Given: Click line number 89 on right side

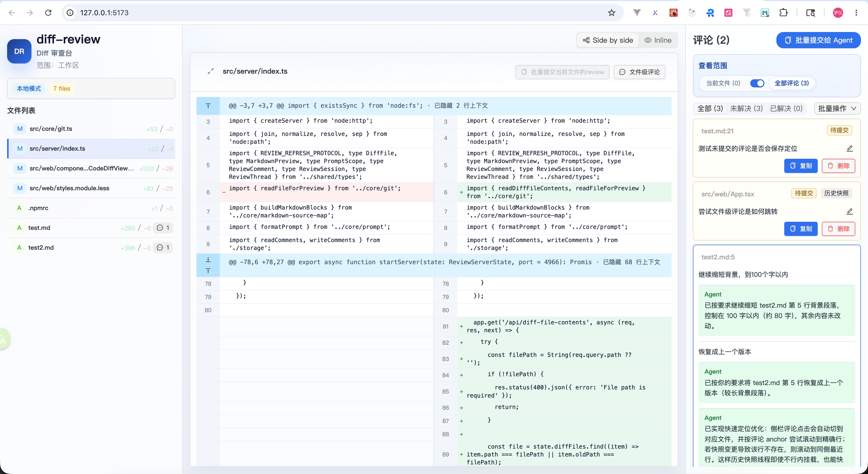Looking at the screenshot, I should pos(445,454).
